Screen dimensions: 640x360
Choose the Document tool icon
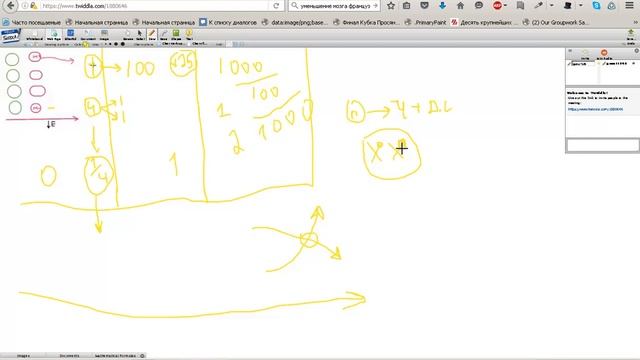[87, 35]
